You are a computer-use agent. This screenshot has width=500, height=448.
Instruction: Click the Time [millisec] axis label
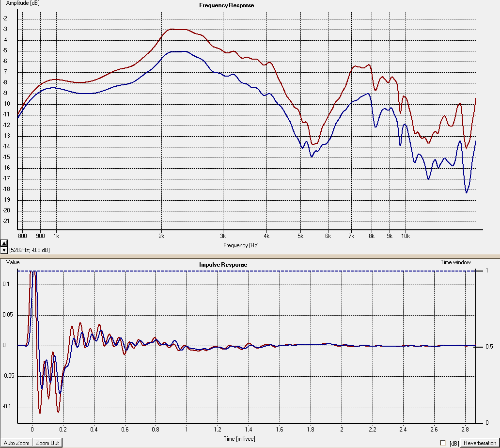click(239, 439)
